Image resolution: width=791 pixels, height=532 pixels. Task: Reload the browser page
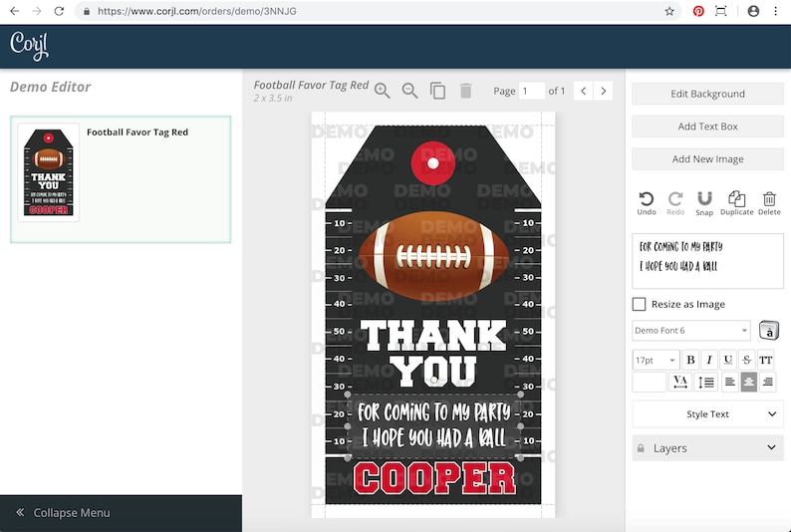(59, 11)
